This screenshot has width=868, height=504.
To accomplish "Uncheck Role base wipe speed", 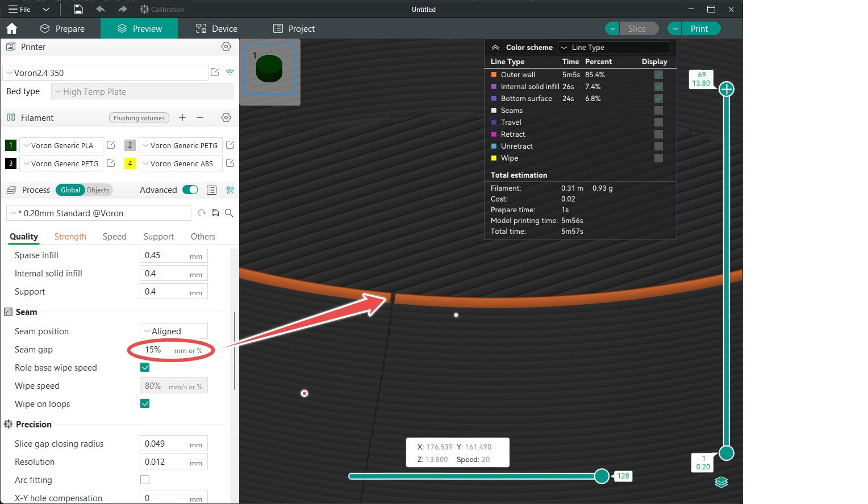I will (145, 367).
